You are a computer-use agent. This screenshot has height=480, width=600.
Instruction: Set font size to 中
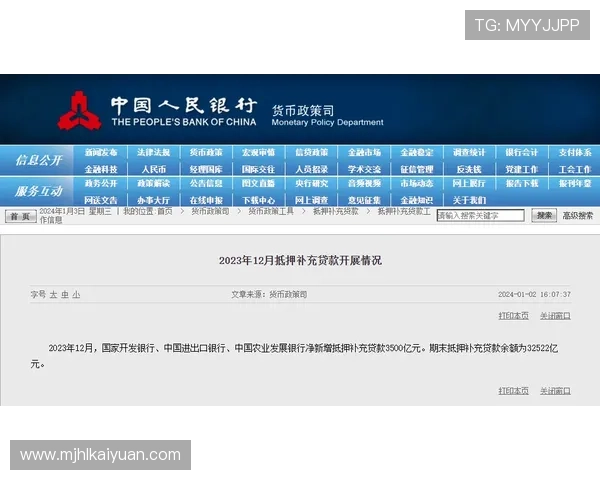coord(65,294)
